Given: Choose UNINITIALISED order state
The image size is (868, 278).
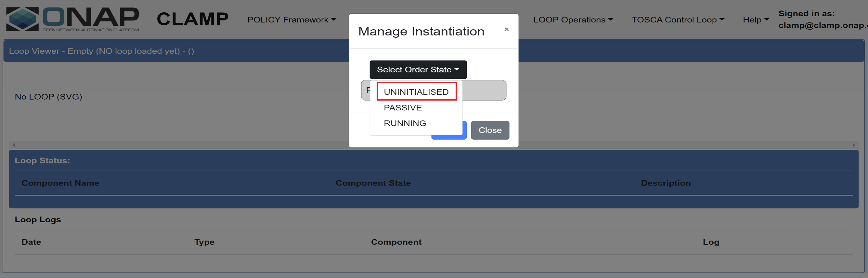Looking at the screenshot, I should click(x=416, y=92).
